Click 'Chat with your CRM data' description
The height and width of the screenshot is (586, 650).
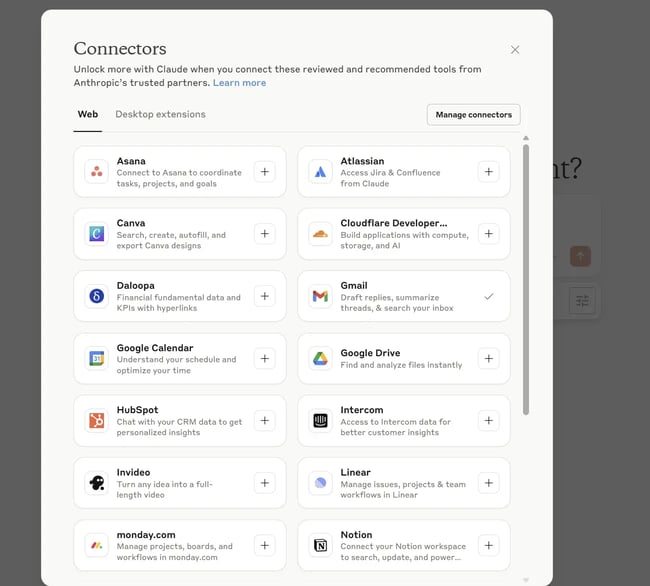click(x=179, y=427)
